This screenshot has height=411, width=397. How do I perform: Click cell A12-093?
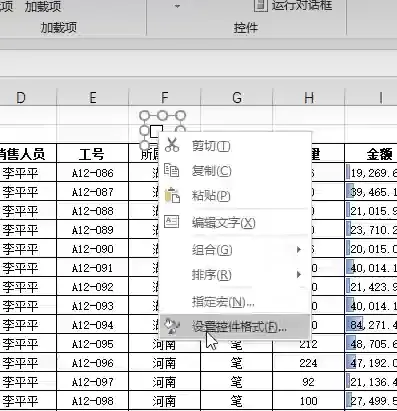[x=93, y=306]
